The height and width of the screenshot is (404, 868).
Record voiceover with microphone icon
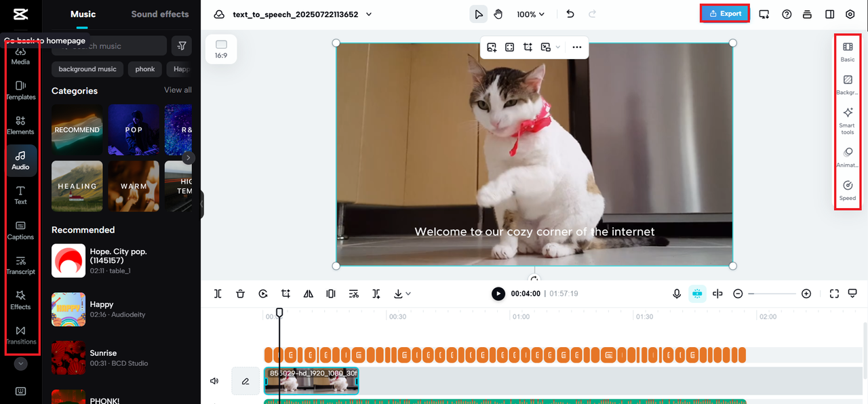point(677,294)
